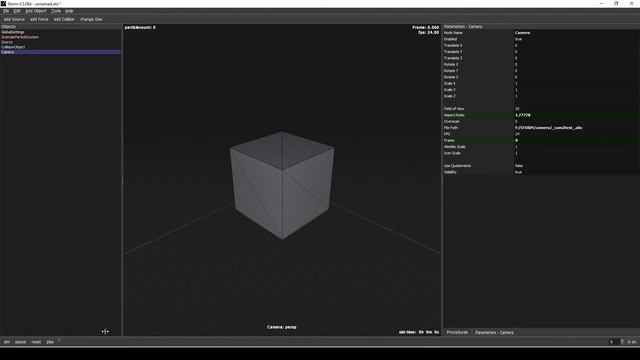Viewport: 640px width, 360px height.
Task: Click the Camera: persp viewport label
Action: [x=282, y=327]
